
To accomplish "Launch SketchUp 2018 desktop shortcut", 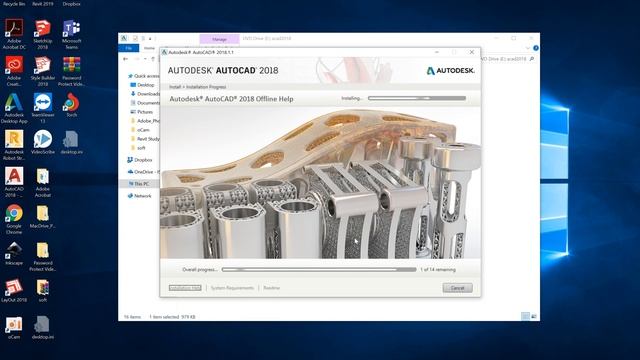I will [42, 33].
